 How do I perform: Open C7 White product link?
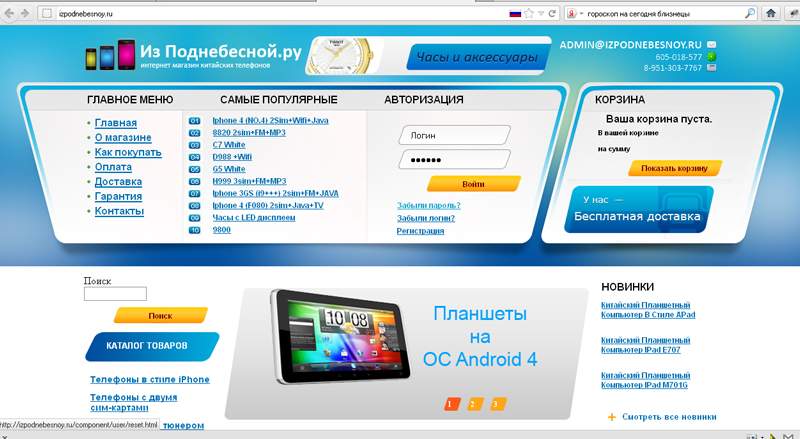coord(229,145)
